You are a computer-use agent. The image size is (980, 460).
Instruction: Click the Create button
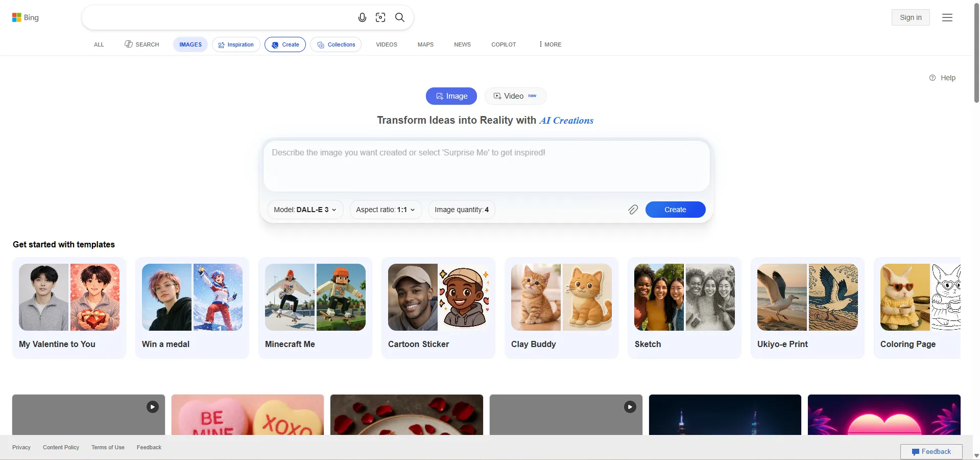tap(675, 210)
